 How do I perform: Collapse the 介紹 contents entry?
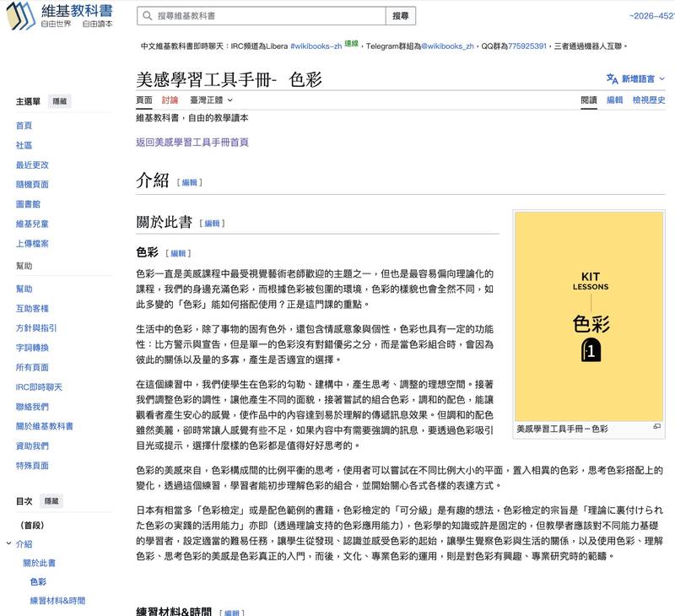tap(8, 543)
